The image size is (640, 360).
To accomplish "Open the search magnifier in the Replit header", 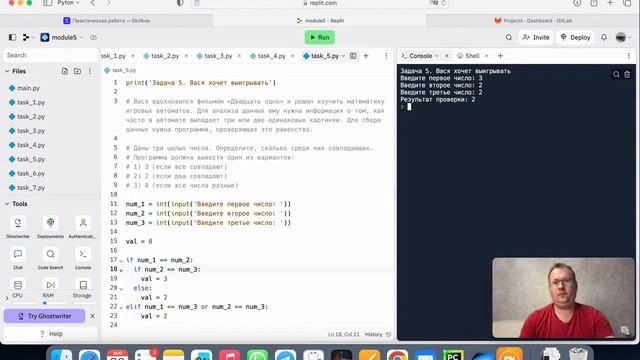I will click(x=509, y=38).
